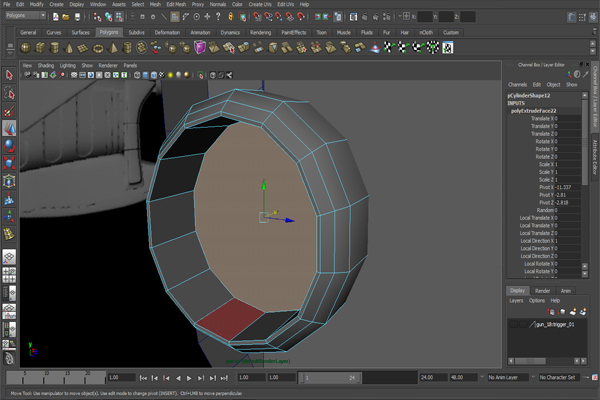
Task: Click the Open Scene folder icon
Action: pyautogui.click(x=66, y=17)
